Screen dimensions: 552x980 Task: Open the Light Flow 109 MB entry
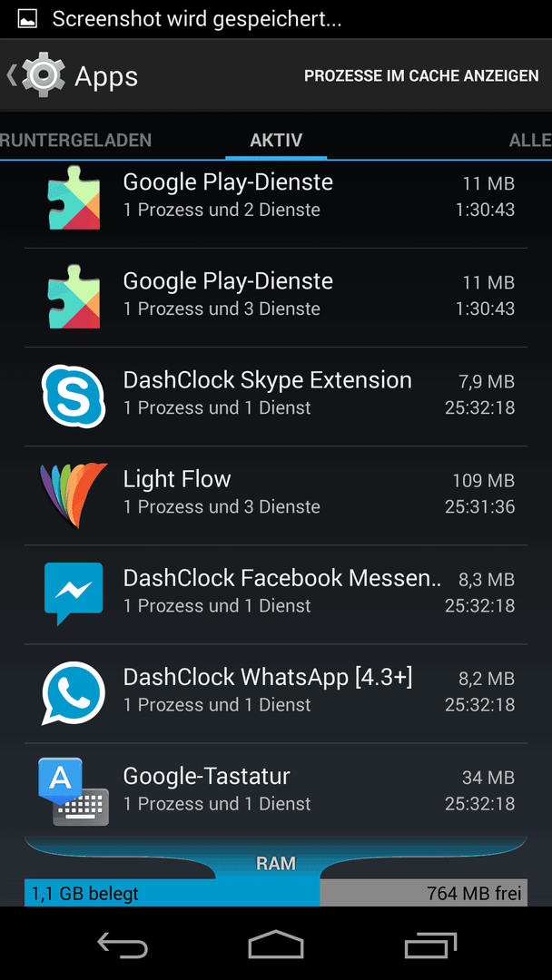pos(276,495)
